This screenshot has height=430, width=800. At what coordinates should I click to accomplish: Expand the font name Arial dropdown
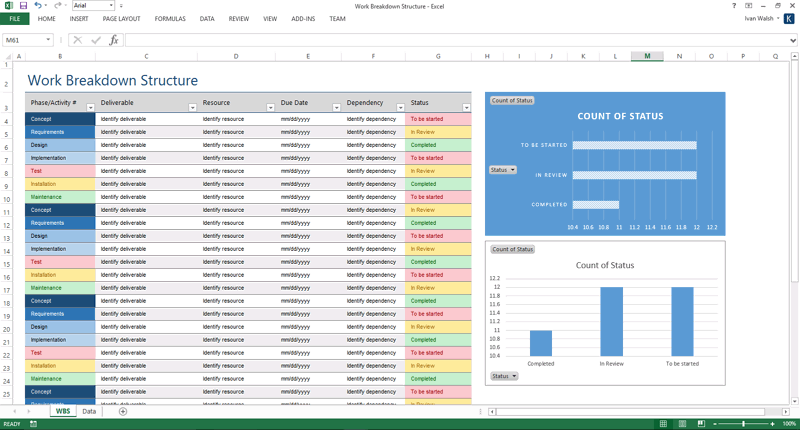point(110,6)
